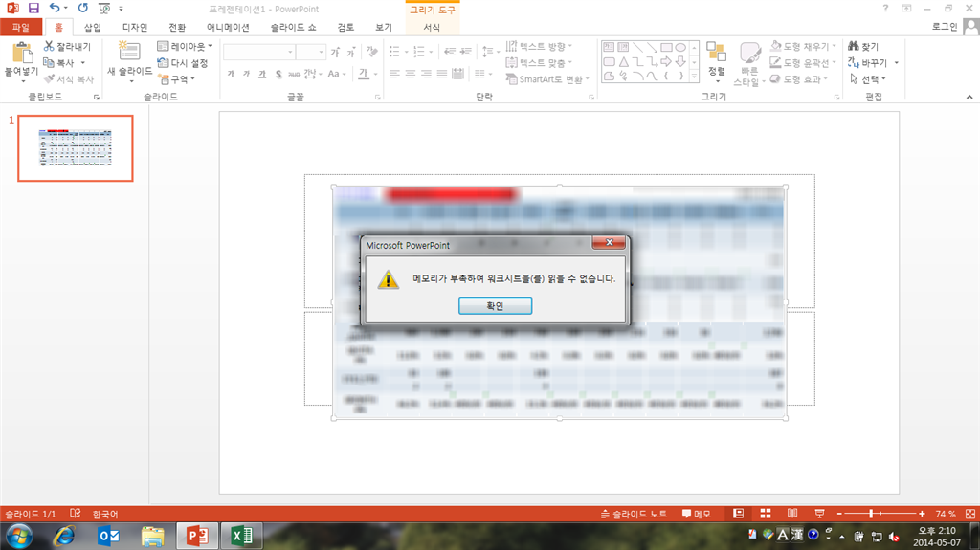The image size is (980, 550).
Task: Open 텍스트 맞춤 dropdown
Action: [539, 62]
